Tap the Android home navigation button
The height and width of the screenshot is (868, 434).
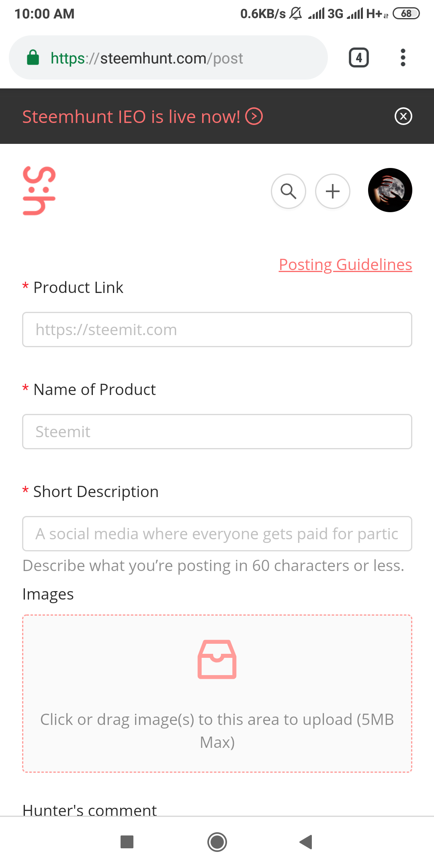pos(217,842)
